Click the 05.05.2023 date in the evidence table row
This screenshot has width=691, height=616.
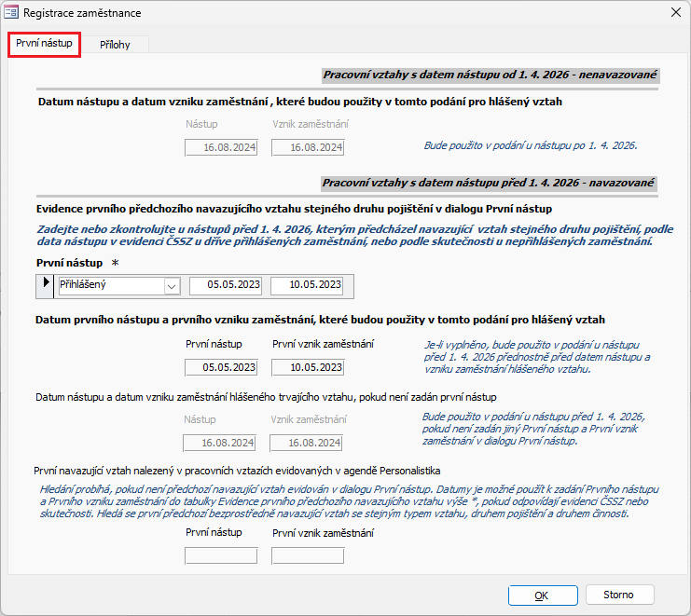(226, 286)
